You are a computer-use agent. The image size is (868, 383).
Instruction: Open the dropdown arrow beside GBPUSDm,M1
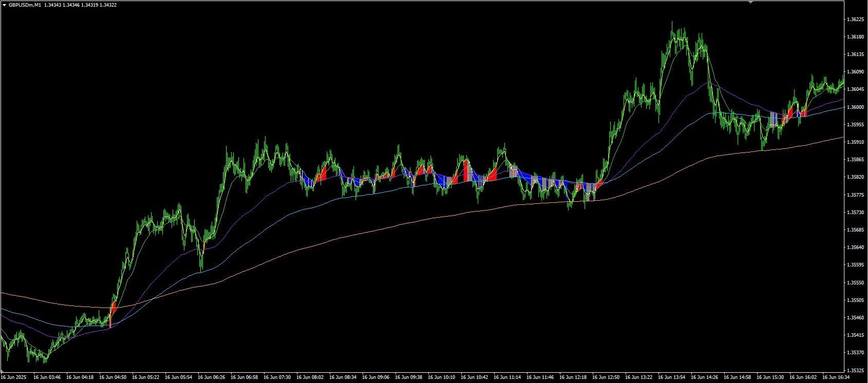point(4,5)
